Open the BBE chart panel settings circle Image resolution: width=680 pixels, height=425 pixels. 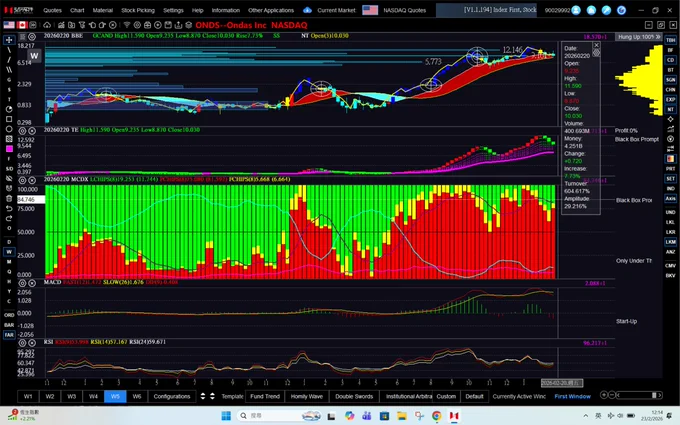pyautogui.click(x=32, y=36)
